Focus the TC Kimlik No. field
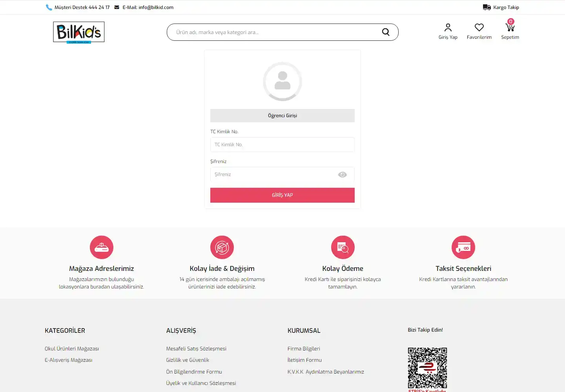Screen dimensions: 565x392 click(282, 145)
